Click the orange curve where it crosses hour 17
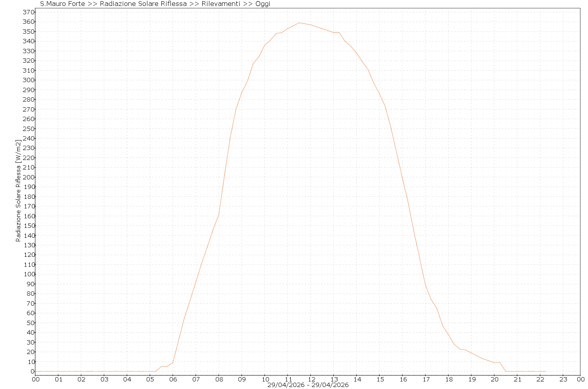588x389 pixels. (426, 285)
